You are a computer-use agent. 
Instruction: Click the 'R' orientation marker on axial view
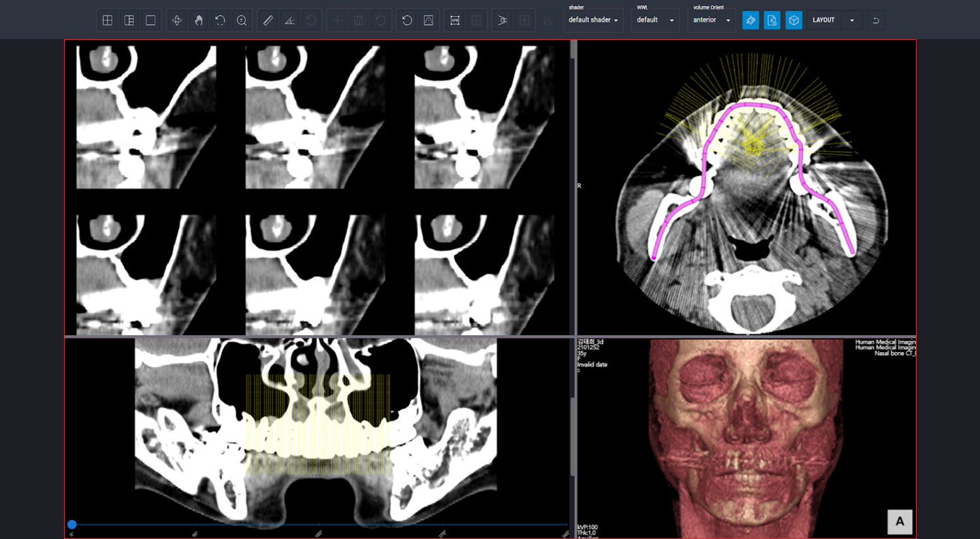click(579, 186)
